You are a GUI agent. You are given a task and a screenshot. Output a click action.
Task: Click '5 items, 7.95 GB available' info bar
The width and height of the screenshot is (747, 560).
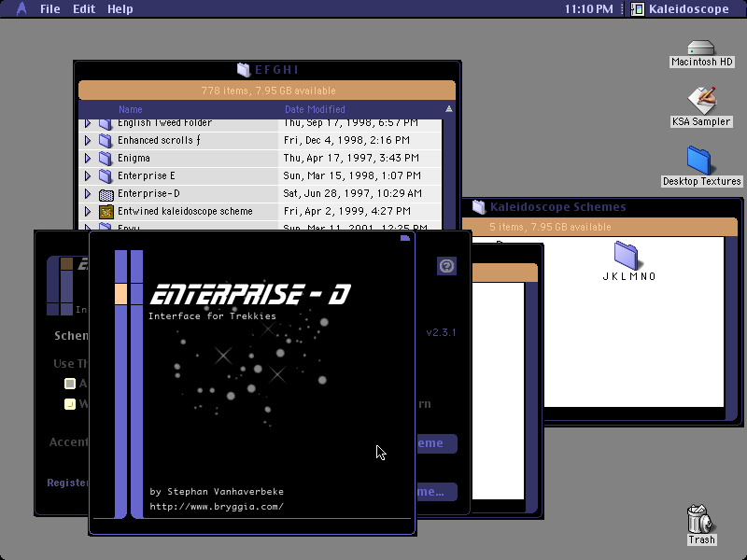pos(599,227)
